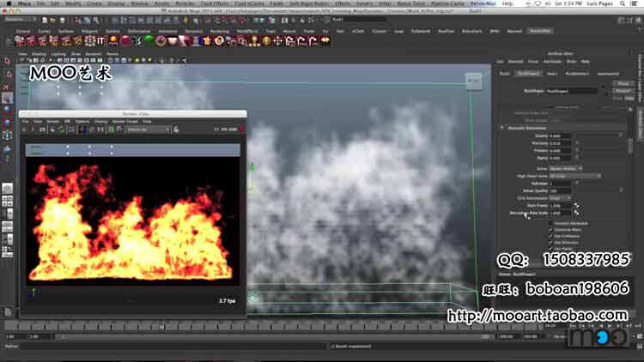This screenshot has height=362, width=644.
Task: Stop IPR with red button in Render View
Action: (x=241, y=130)
